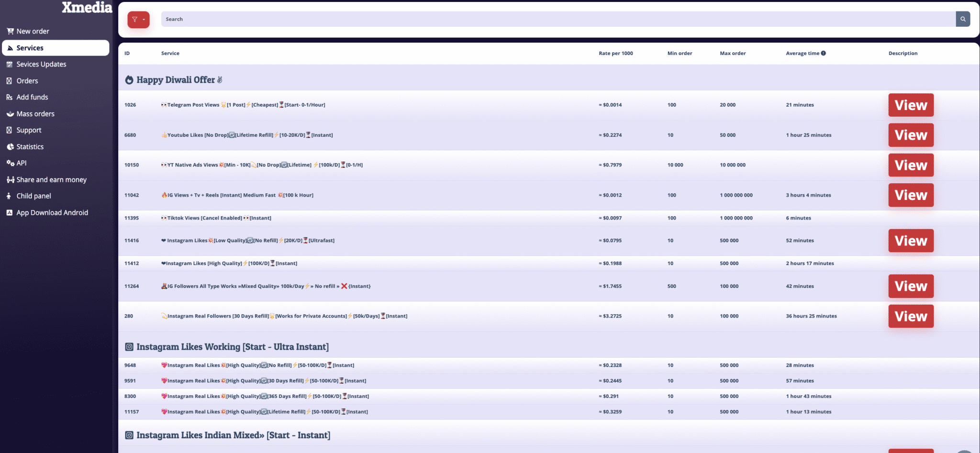
Task: Click the search magnifier icon button
Action: pos(963,19)
